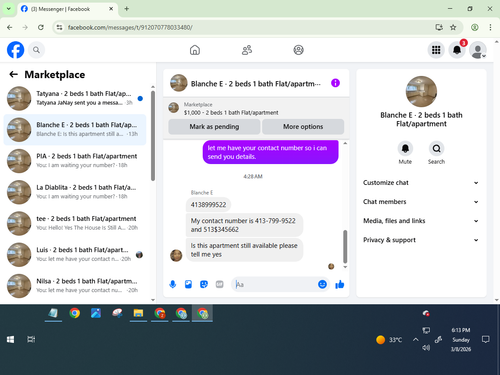Bookmark this page with the star
500x375 pixels.
tap(453, 27)
